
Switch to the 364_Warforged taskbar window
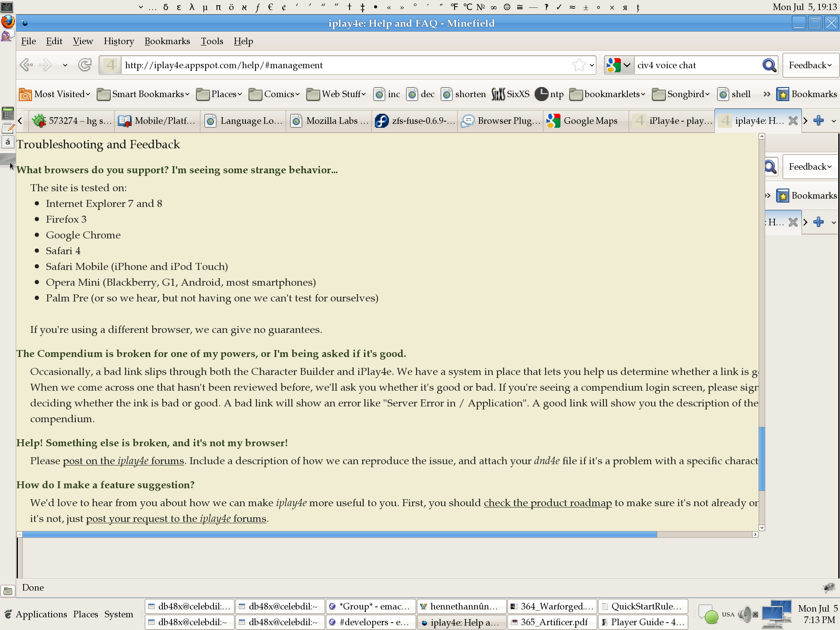(552, 606)
